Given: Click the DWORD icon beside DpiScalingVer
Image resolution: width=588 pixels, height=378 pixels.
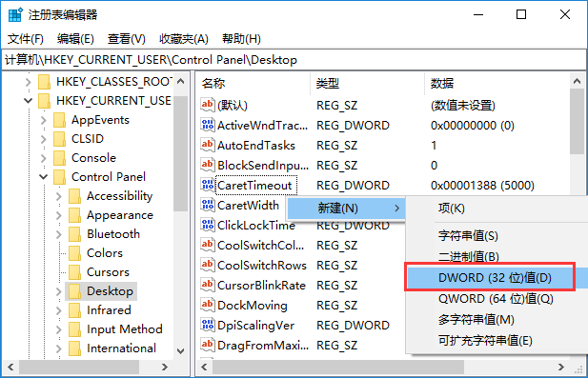Looking at the screenshot, I should click(208, 325).
